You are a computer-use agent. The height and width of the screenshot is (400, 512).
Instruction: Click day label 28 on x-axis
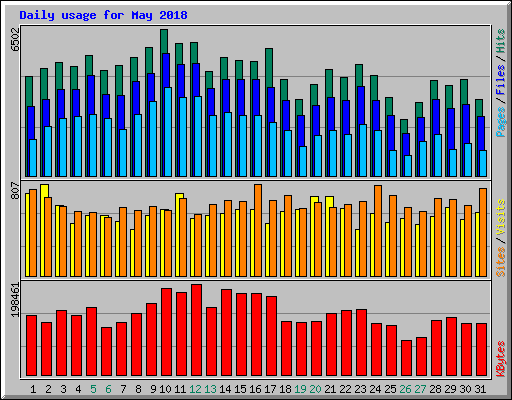[x=435, y=389]
